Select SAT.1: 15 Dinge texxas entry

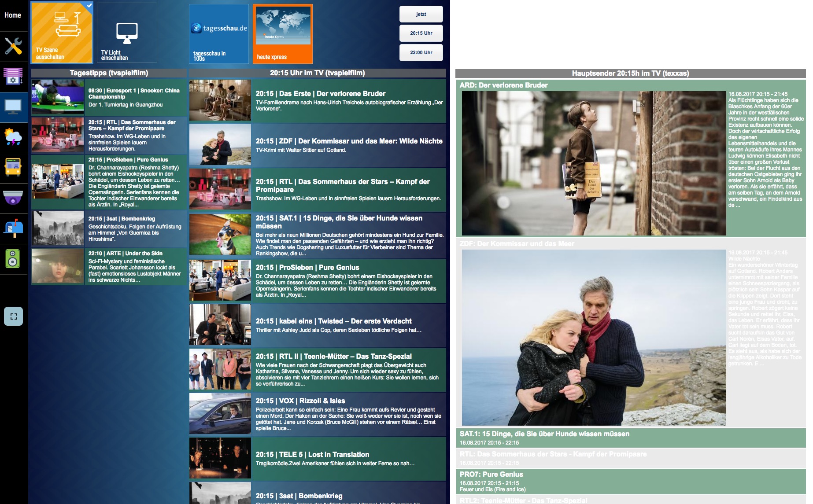point(631,438)
